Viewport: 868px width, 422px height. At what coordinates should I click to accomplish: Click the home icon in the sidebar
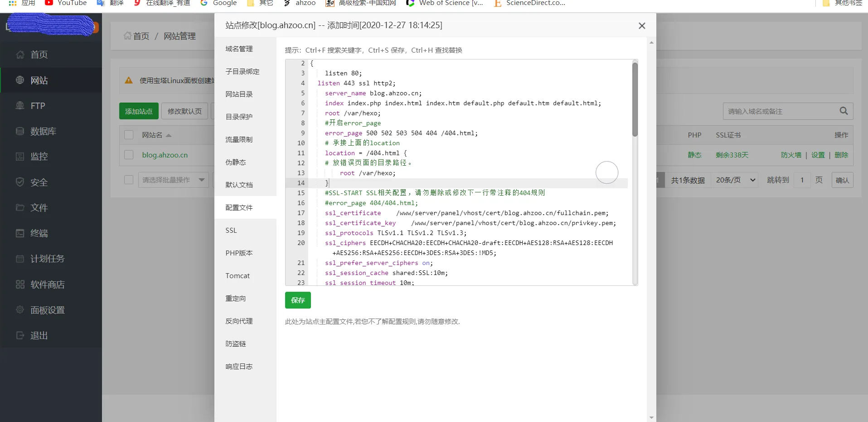tap(20, 55)
